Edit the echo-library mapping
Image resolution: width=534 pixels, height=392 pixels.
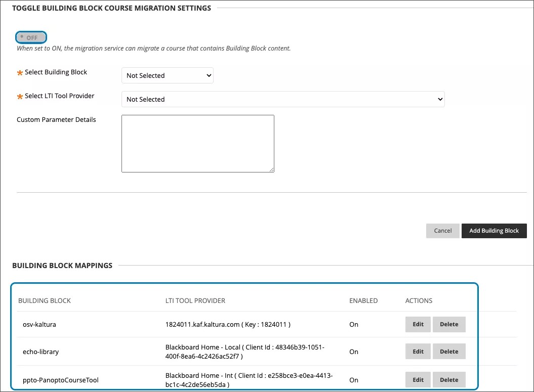(x=418, y=351)
